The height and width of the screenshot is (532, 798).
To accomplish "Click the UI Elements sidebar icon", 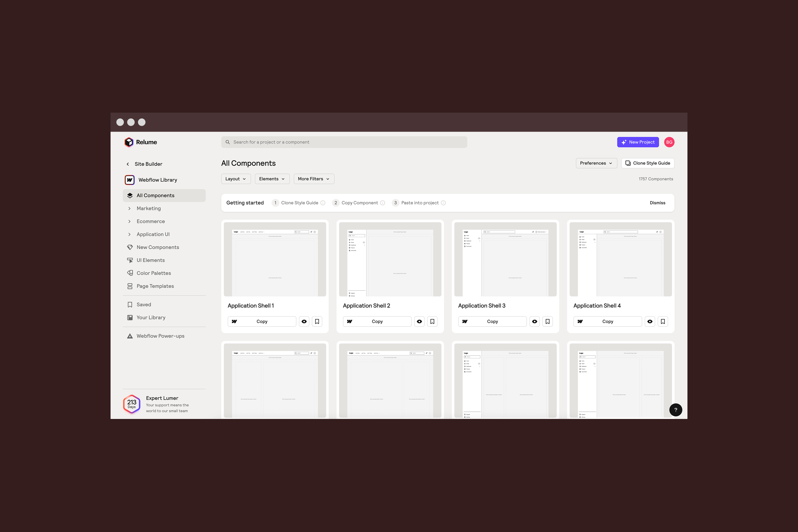I will pos(130,260).
